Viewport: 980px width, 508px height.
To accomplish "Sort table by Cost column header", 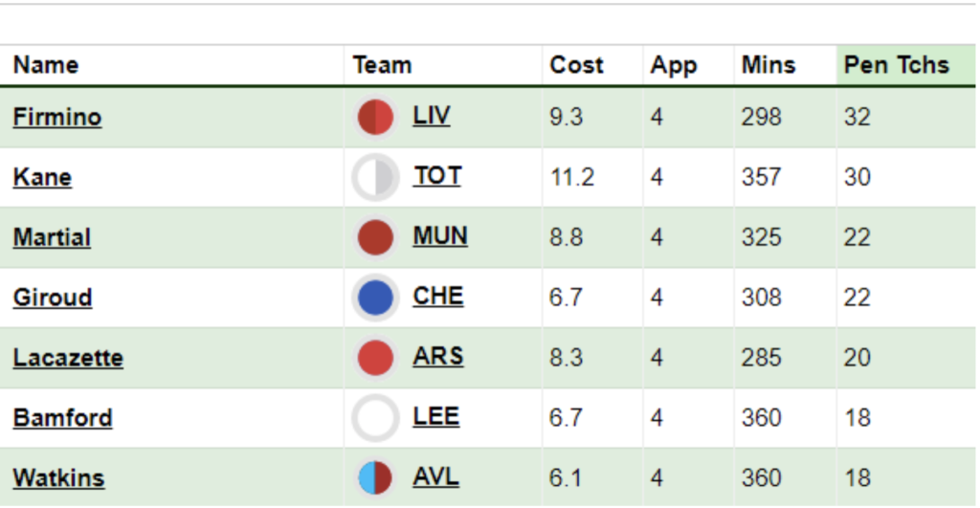I will 576,65.
